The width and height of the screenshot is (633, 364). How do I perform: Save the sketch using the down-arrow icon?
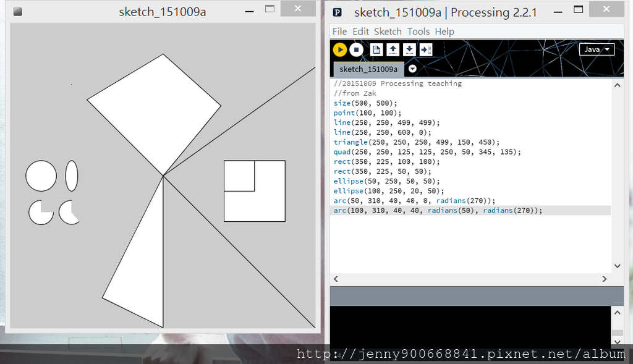(x=409, y=49)
